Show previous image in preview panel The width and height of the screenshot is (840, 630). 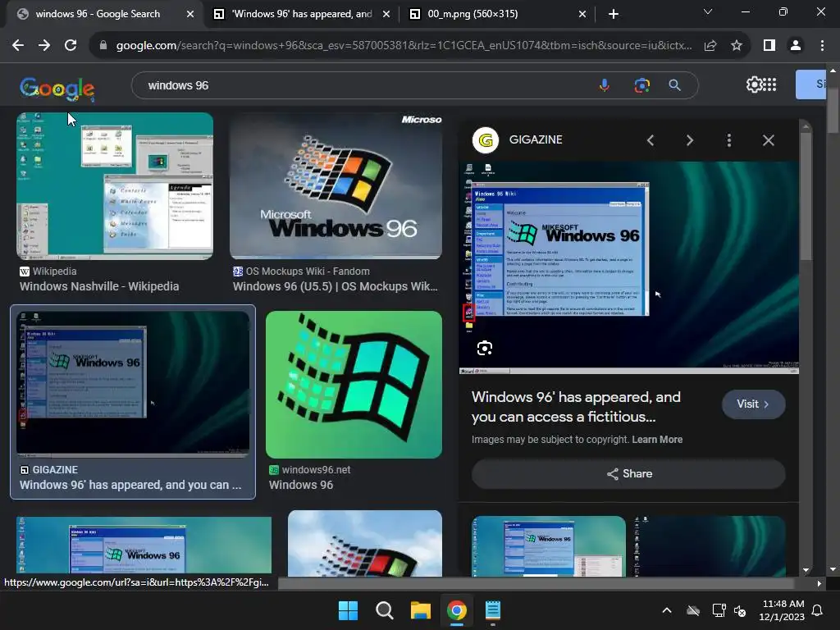tap(651, 140)
